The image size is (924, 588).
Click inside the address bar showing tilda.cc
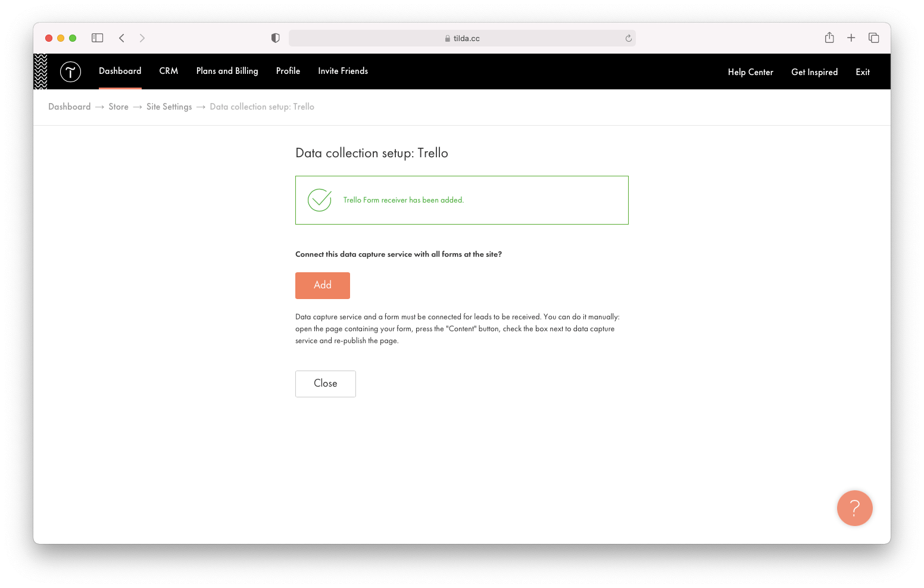462,38
